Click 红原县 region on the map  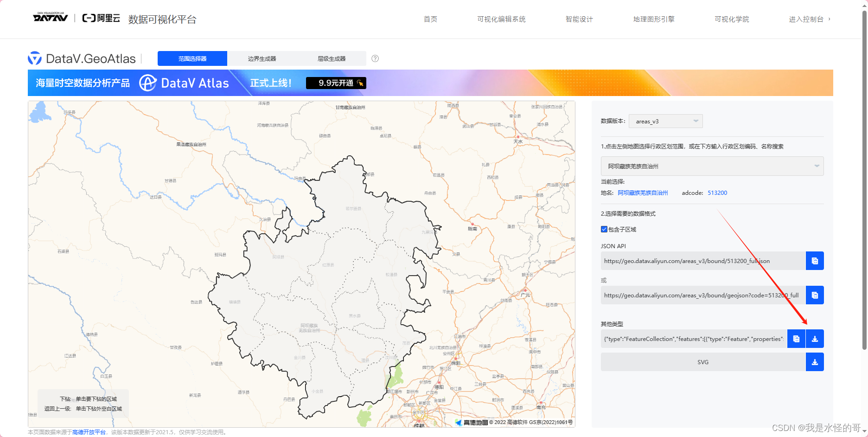(328, 265)
